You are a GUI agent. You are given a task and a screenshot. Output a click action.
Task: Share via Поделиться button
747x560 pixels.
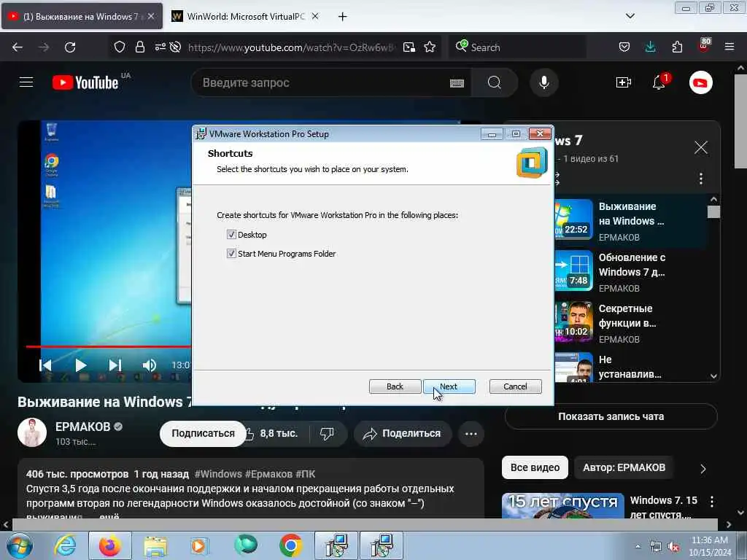(x=403, y=433)
